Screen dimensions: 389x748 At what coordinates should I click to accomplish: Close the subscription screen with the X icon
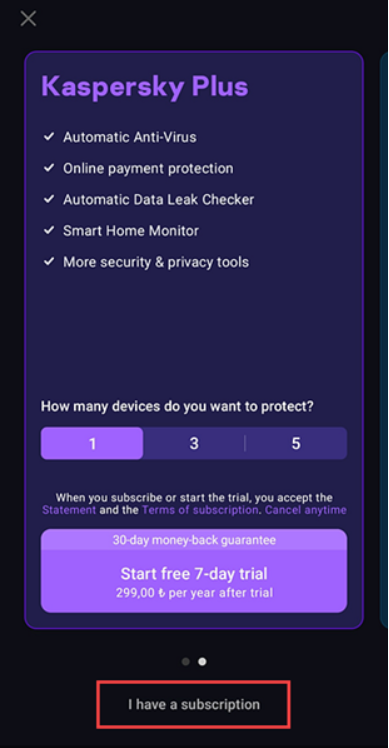pos(28,19)
